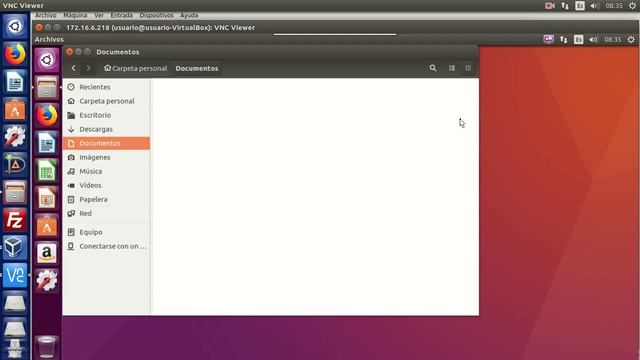The width and height of the screenshot is (640, 360).
Task: Select Documentos in sidebar
Action: click(106, 143)
